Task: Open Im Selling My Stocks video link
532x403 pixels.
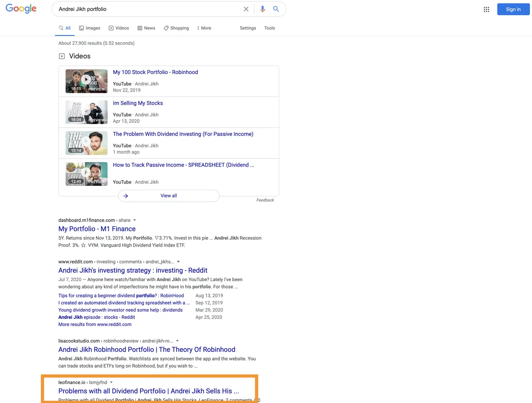Action: click(x=138, y=103)
